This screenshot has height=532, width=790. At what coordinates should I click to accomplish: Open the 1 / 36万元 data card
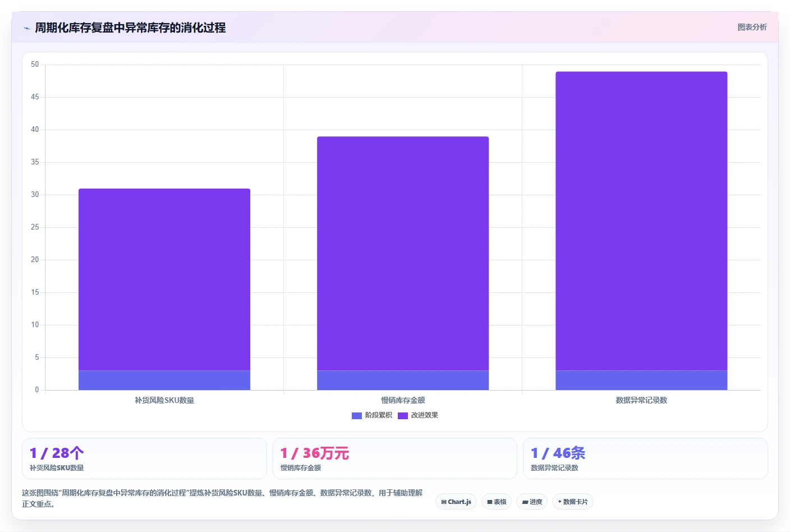click(x=395, y=458)
